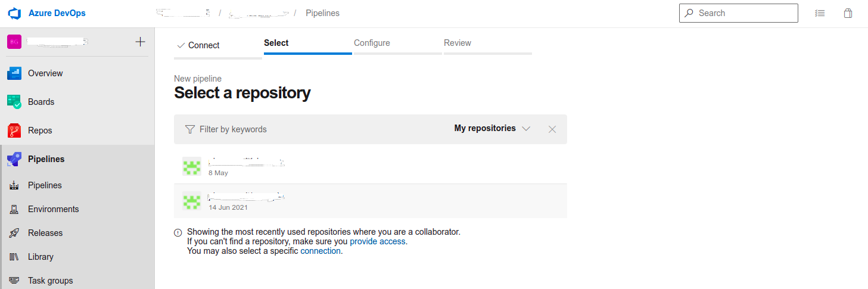Click the Library books icon

14,257
